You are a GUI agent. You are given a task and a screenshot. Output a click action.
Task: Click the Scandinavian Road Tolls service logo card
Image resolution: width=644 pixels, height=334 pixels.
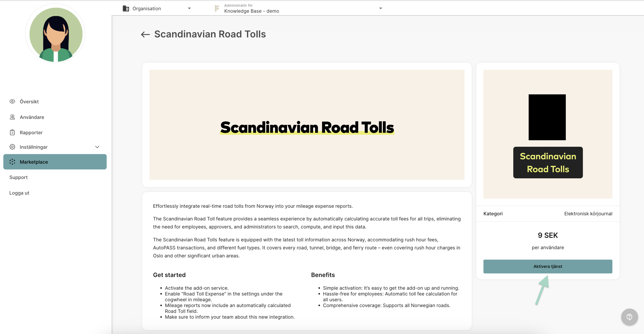pos(548,134)
